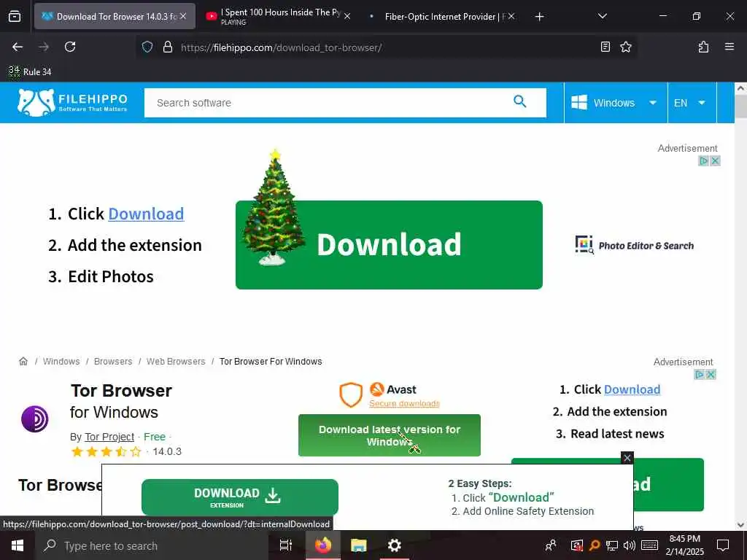Open Settings gear on taskbar

[394, 545]
